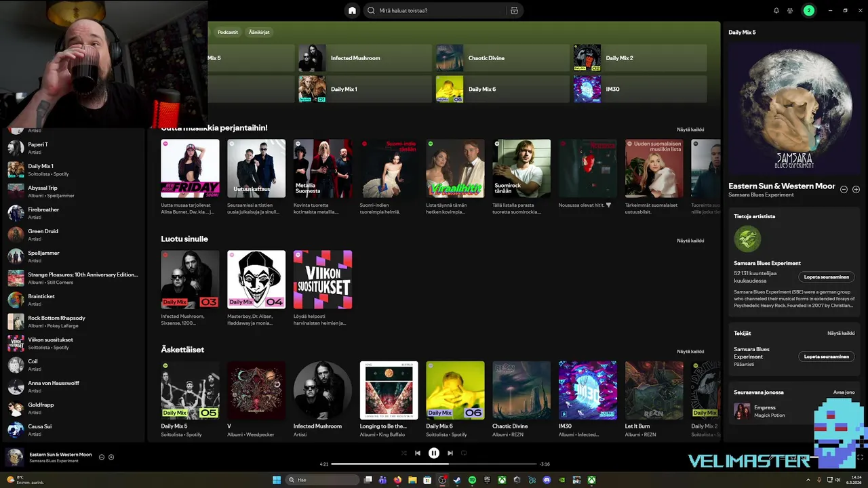Click 'Näytä kaikki' for Uutta musiikkia perjantaihin
The height and width of the screenshot is (488, 868).
[x=690, y=129]
